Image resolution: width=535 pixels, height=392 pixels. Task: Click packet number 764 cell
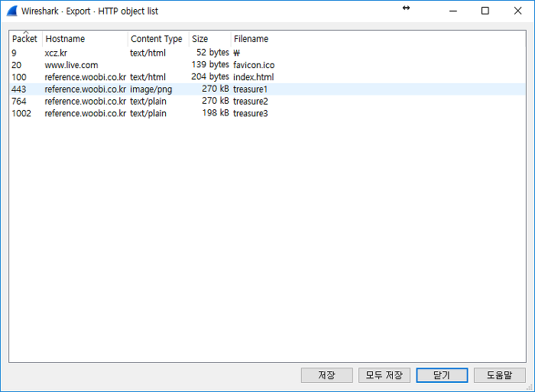(19, 102)
